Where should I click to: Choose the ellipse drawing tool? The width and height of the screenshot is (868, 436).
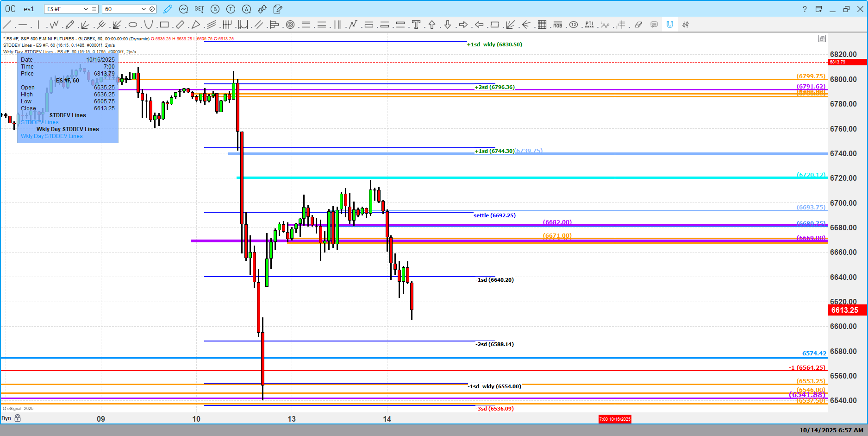point(133,25)
